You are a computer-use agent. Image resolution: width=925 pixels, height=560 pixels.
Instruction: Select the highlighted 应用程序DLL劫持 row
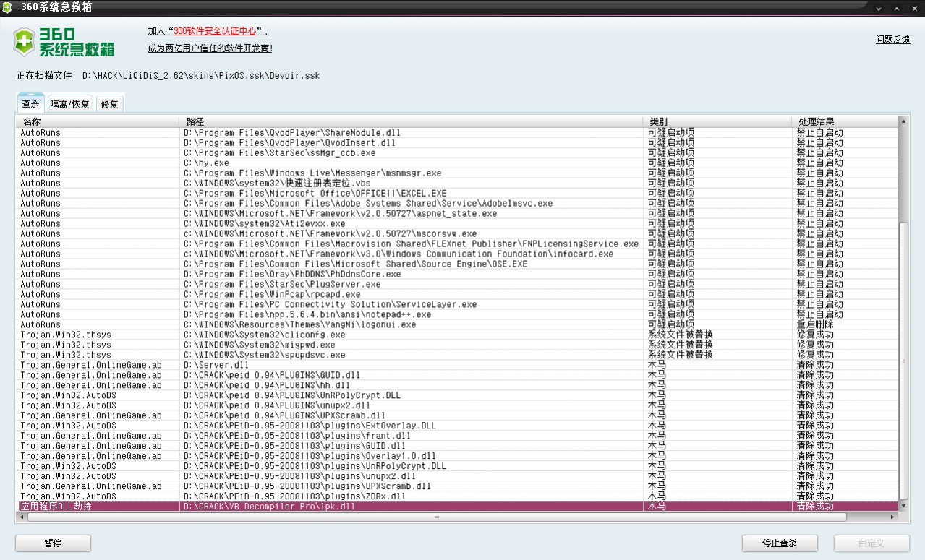[x=458, y=507]
